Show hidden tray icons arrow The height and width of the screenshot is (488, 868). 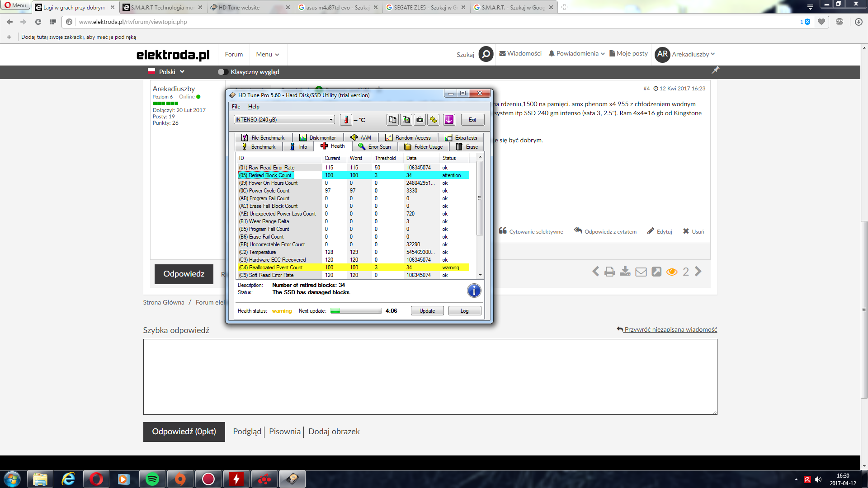[796, 479]
